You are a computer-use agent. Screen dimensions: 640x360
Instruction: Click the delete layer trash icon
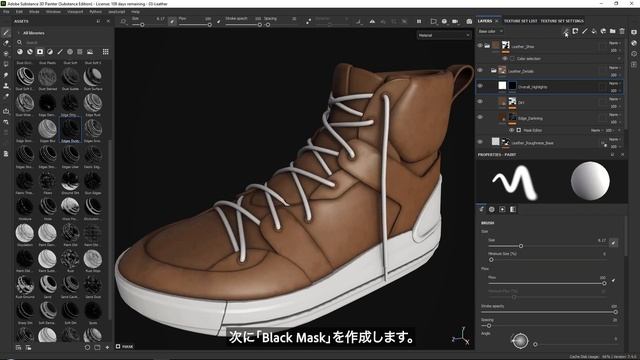(622, 31)
